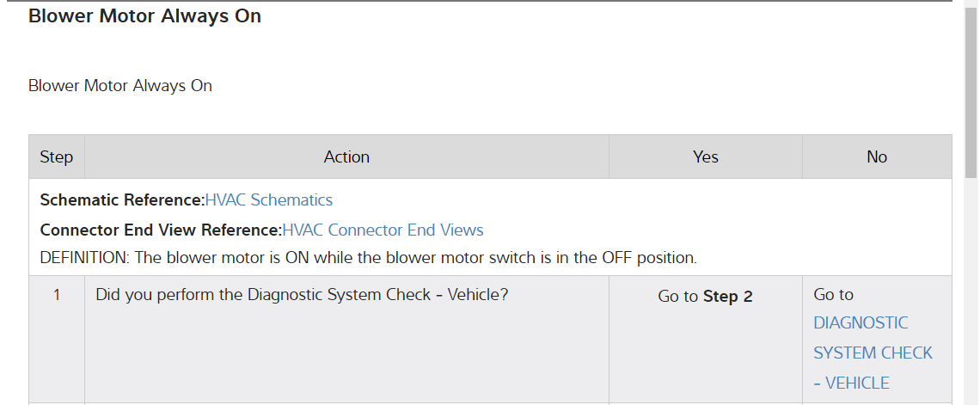This screenshot has width=980, height=405.
Task: Click the Connector End View Reference label
Action: (x=161, y=230)
